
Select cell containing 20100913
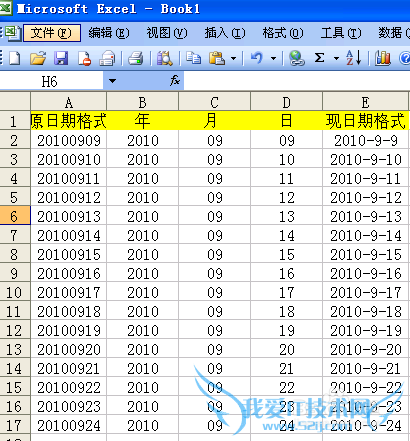(x=69, y=216)
